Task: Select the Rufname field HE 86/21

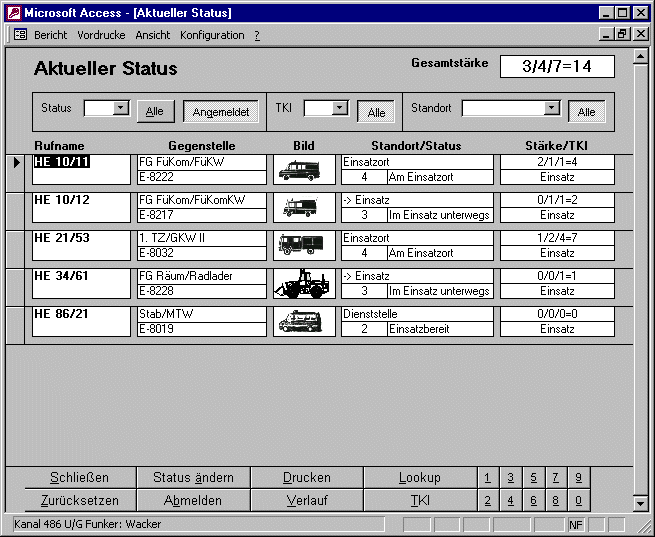Action: tap(81, 322)
